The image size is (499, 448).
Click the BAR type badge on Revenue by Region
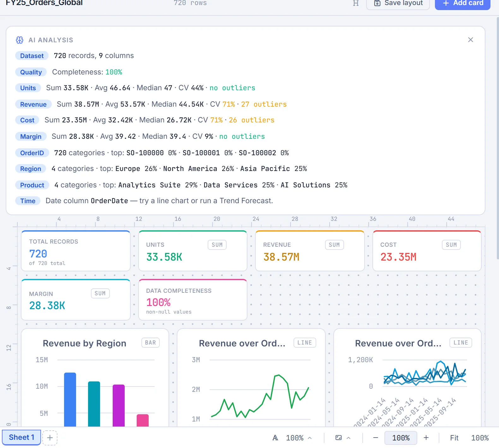(151, 343)
